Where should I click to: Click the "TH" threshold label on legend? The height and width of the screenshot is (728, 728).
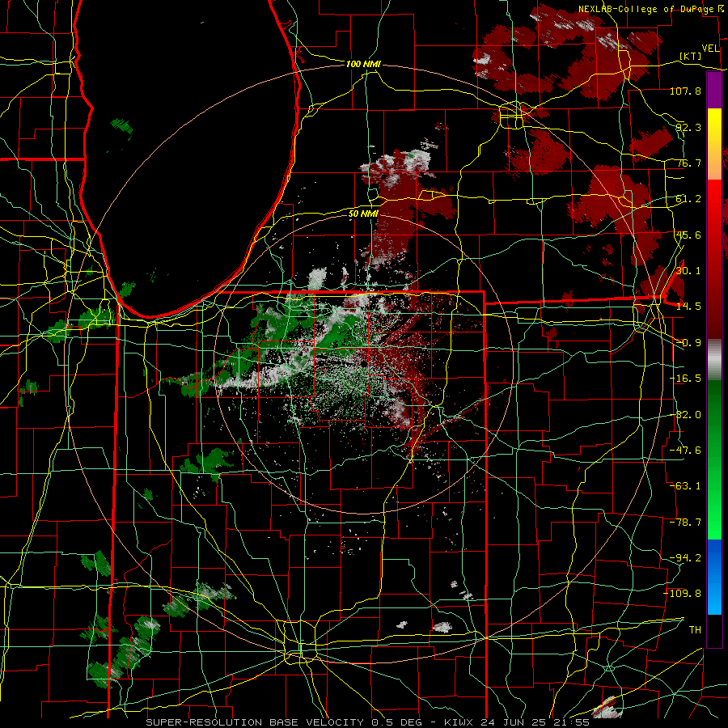695,630
